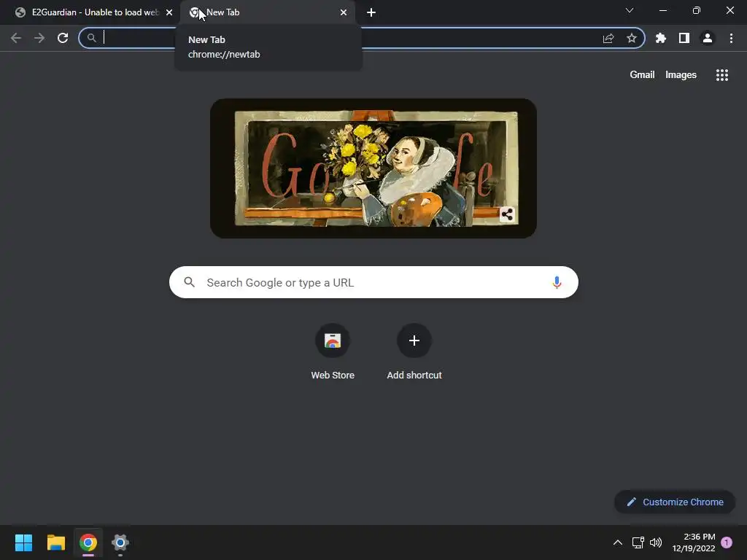Go forward using the forward arrow
The image size is (747, 560).
coord(39,38)
